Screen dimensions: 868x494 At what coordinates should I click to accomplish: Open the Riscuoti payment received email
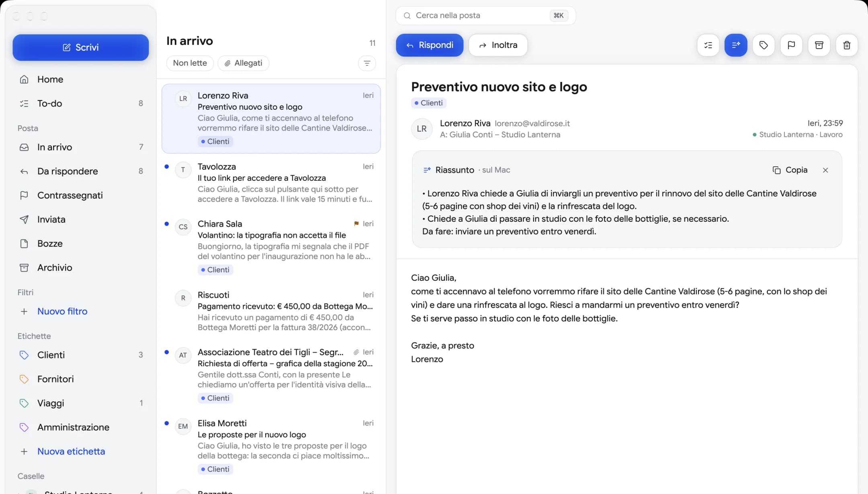pos(271,311)
